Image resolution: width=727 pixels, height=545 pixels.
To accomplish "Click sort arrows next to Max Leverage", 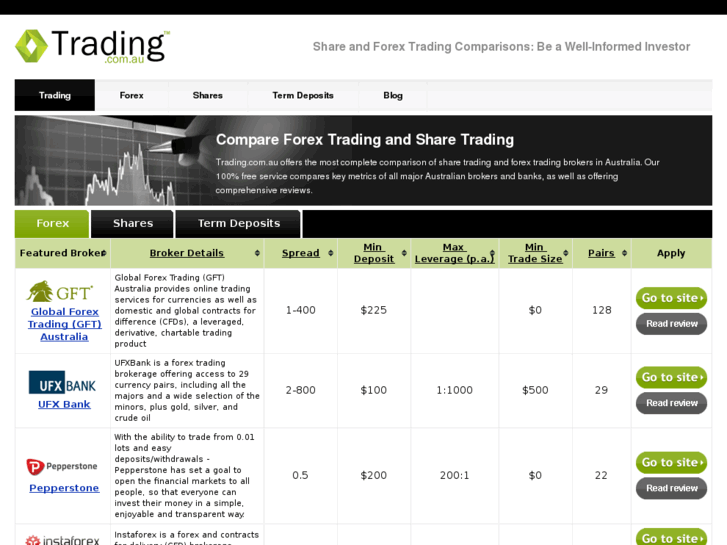I will point(492,253).
